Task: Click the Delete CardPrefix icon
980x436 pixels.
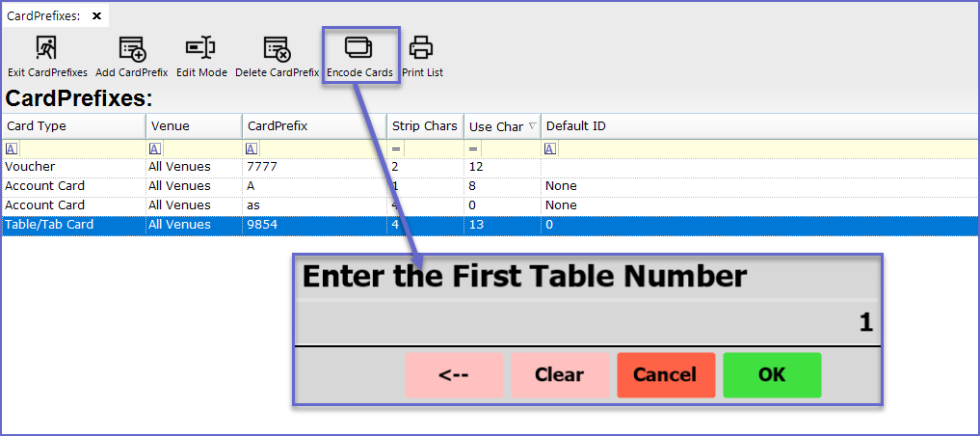Action: click(x=277, y=48)
